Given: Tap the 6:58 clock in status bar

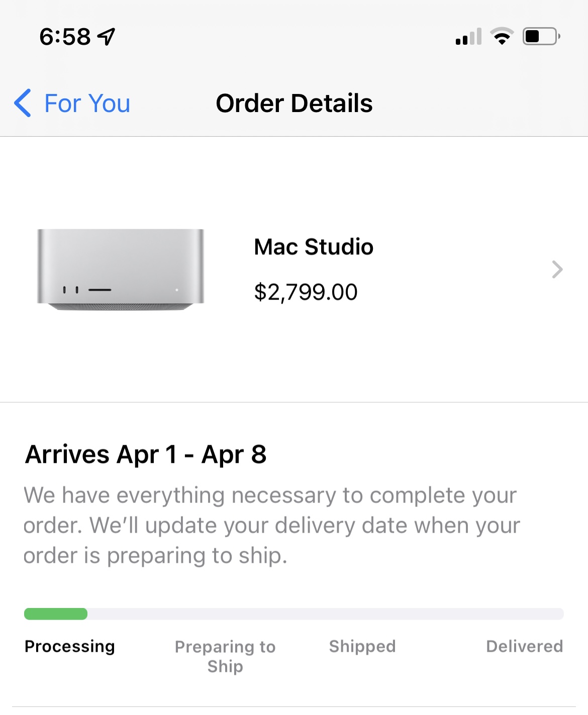Looking at the screenshot, I should pos(65,37).
